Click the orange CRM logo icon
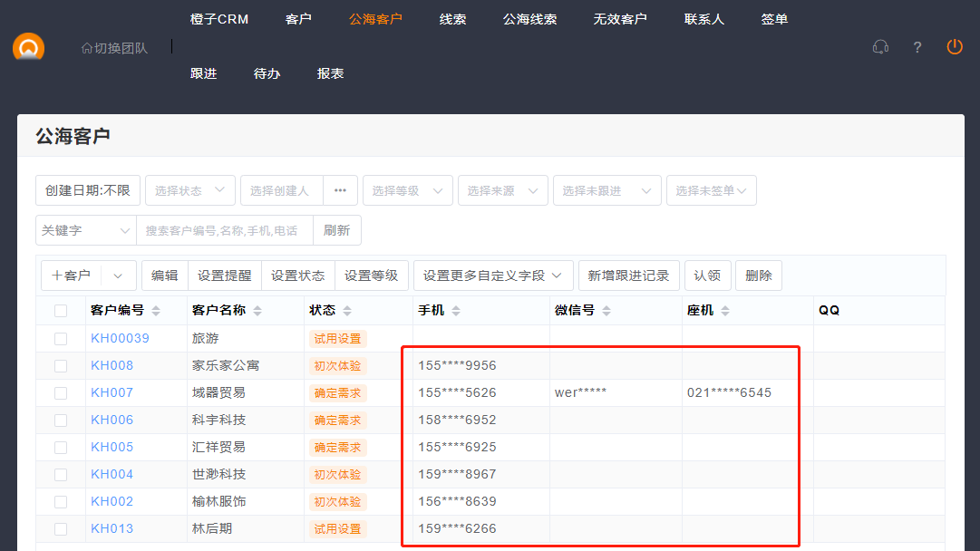The image size is (980, 551). point(29,47)
